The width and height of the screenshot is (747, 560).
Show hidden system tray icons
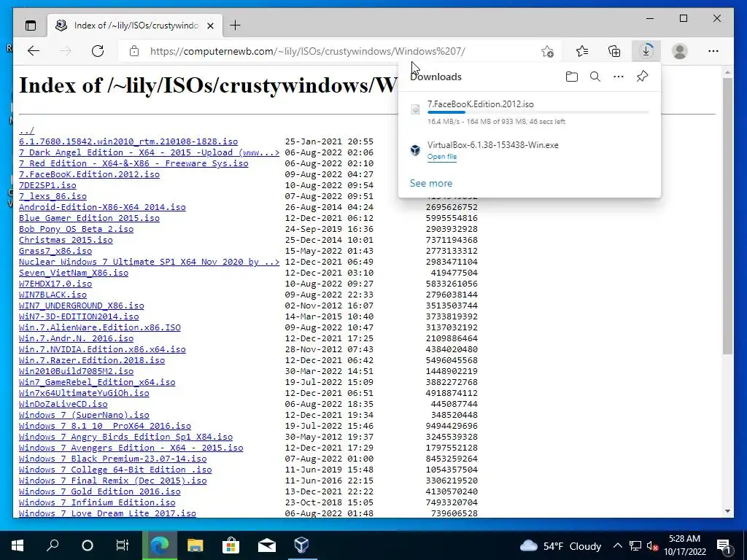(x=617, y=545)
